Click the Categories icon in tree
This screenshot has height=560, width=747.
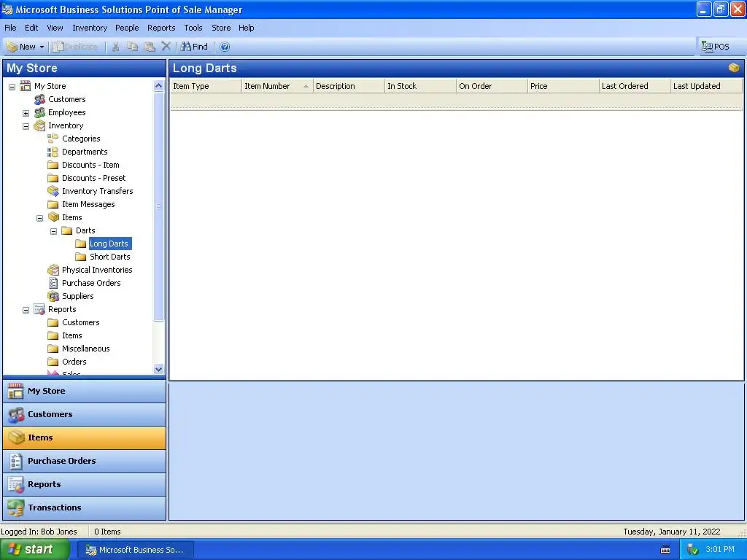(x=53, y=139)
